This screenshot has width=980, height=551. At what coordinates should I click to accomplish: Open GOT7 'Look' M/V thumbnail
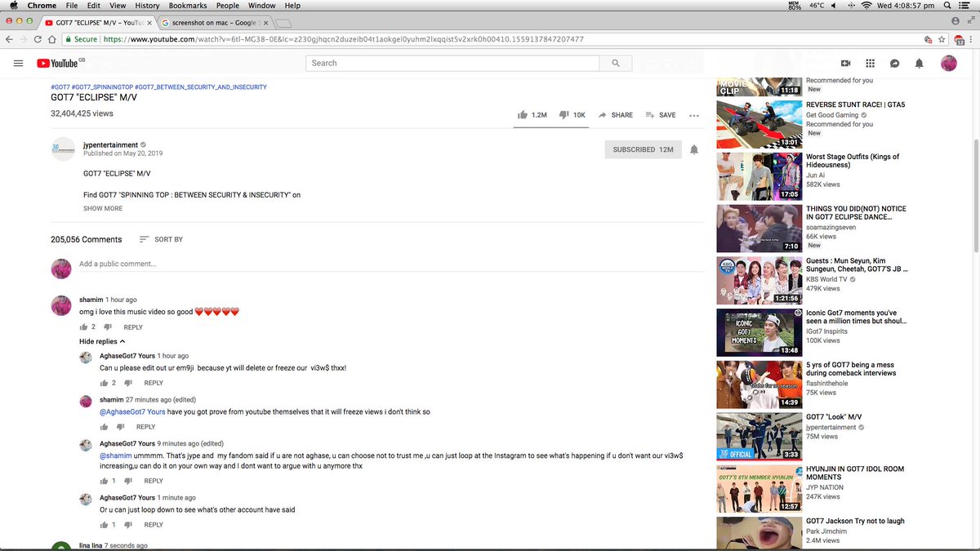(758, 436)
